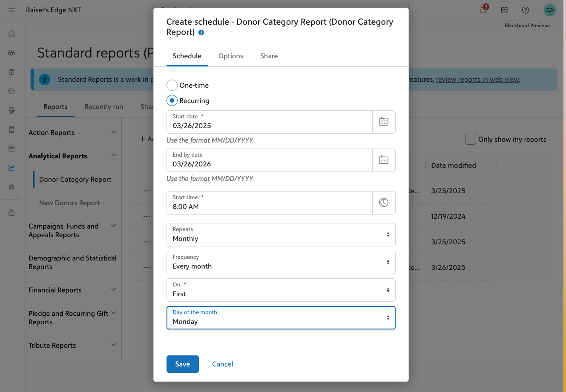Switch to the Share tab
Image resolution: width=566 pixels, height=392 pixels.
coord(269,56)
